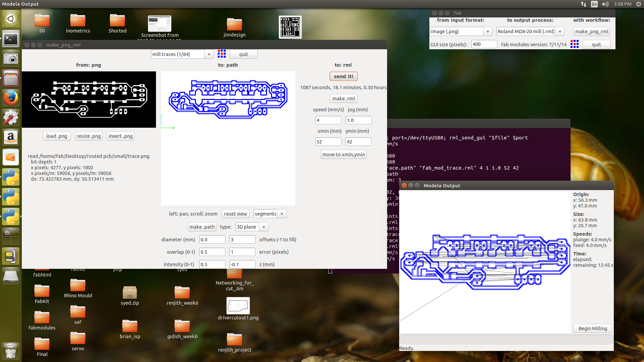This screenshot has height=362, width=644.
Task: Open the Trash icon in launcher
Action: click(11, 351)
